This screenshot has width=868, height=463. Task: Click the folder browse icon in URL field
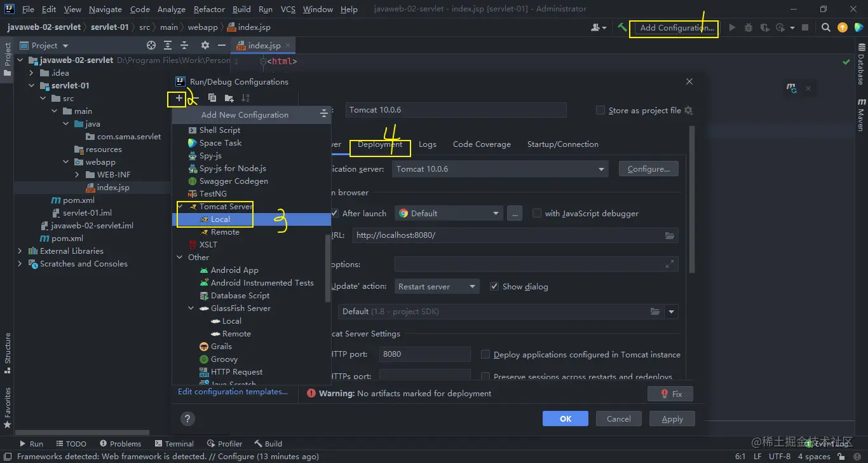[670, 235]
